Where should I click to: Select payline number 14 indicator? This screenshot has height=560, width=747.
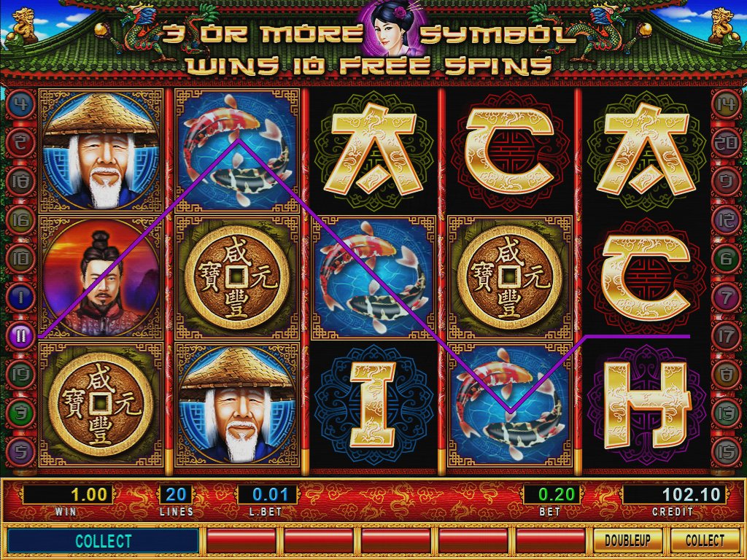tap(726, 104)
